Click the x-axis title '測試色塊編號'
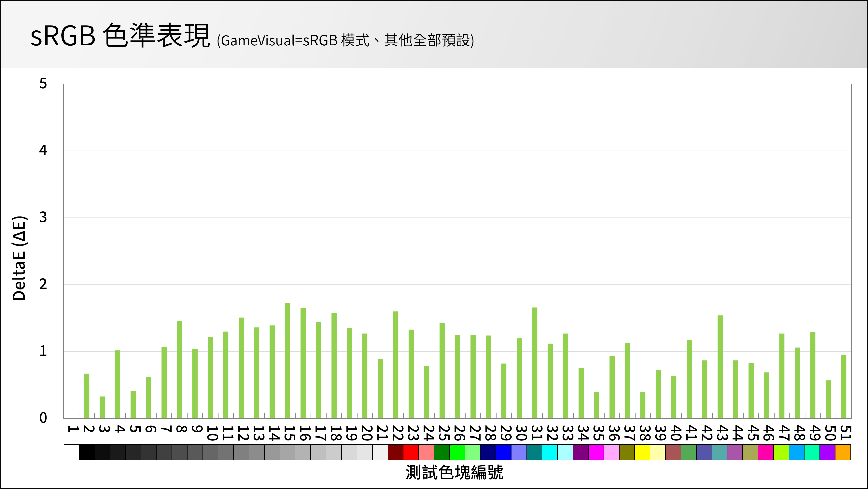Image resolution: width=868 pixels, height=489 pixels. [454, 472]
